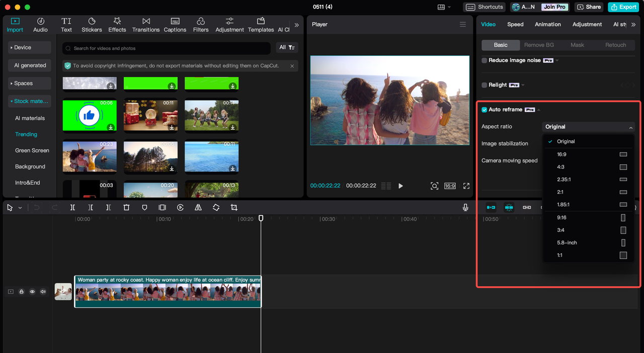Choose the 9:16 aspect ratio option

[588, 218]
